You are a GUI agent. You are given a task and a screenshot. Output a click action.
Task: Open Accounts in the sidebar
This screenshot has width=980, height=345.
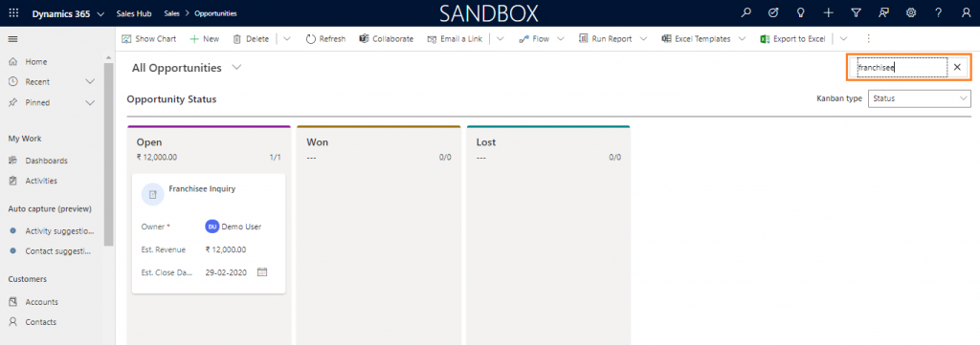pyautogui.click(x=41, y=302)
